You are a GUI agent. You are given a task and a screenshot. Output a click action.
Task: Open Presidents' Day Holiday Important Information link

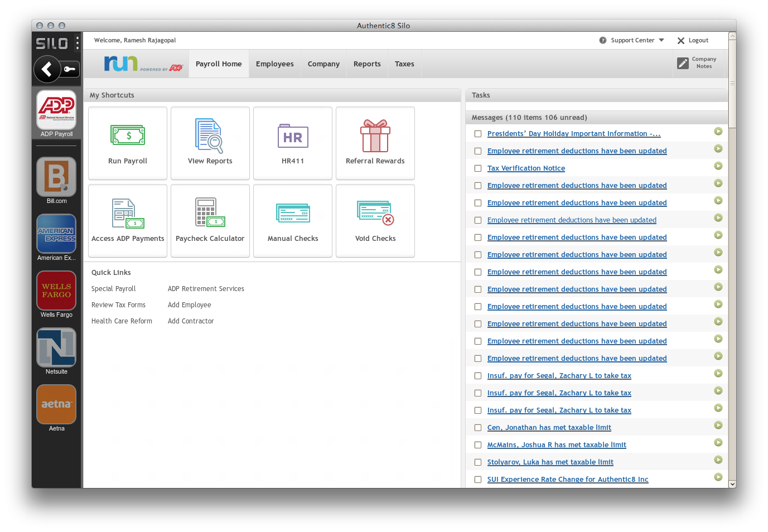coord(574,134)
